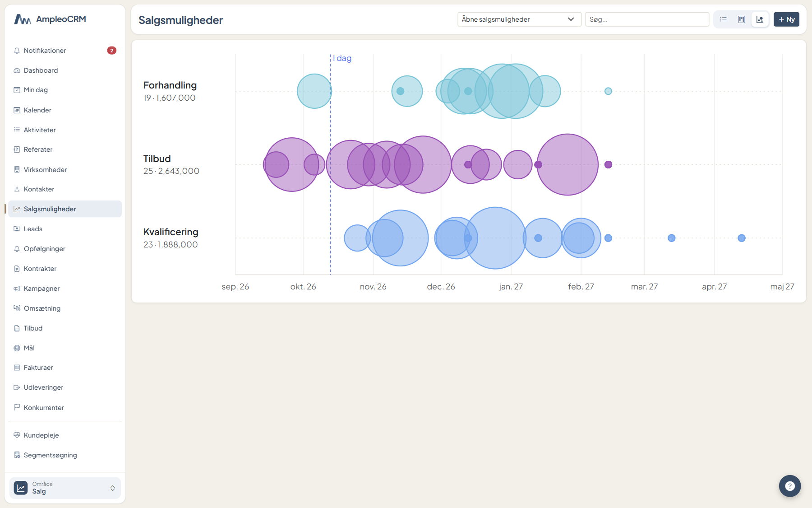Switch to kanban board view icon
The height and width of the screenshot is (508, 812).
tap(742, 19)
